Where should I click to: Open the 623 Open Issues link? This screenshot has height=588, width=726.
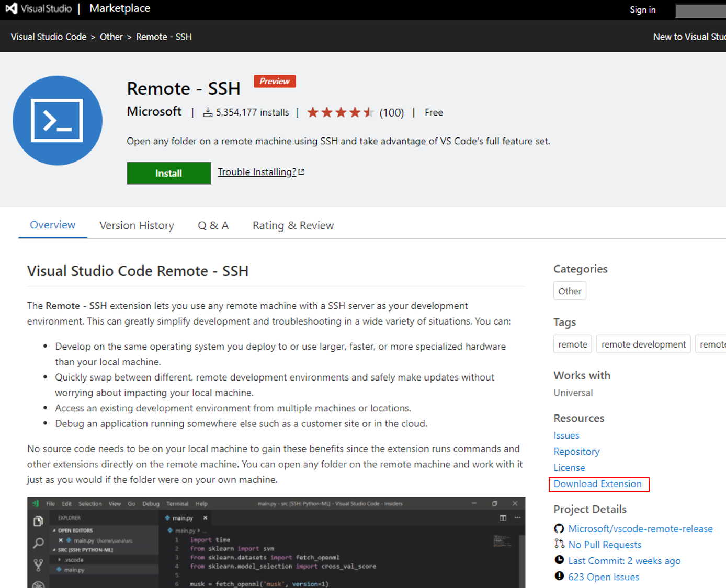(x=604, y=577)
